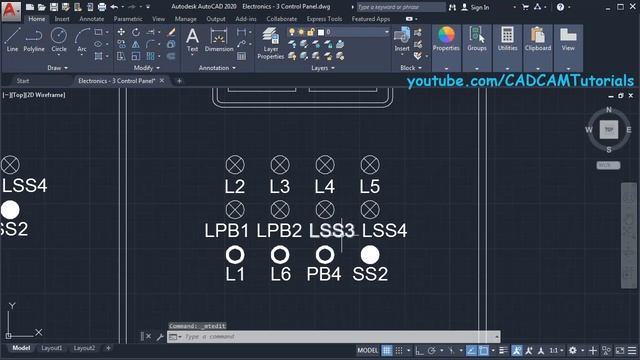Click the Table tool in Annotation

[242, 56]
